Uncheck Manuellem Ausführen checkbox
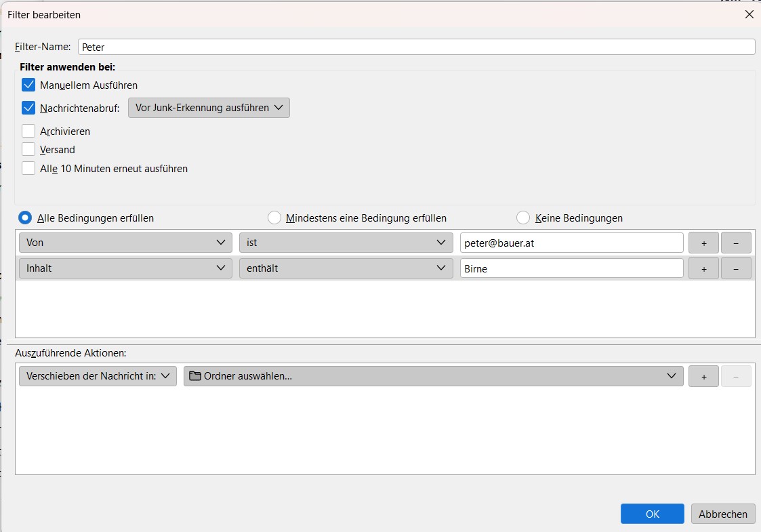This screenshot has width=761, height=532. 28,85
